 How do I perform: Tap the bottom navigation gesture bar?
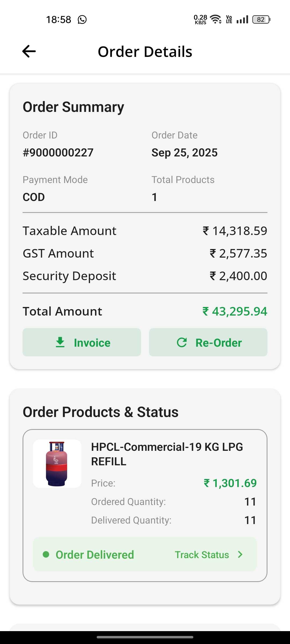pos(145,637)
